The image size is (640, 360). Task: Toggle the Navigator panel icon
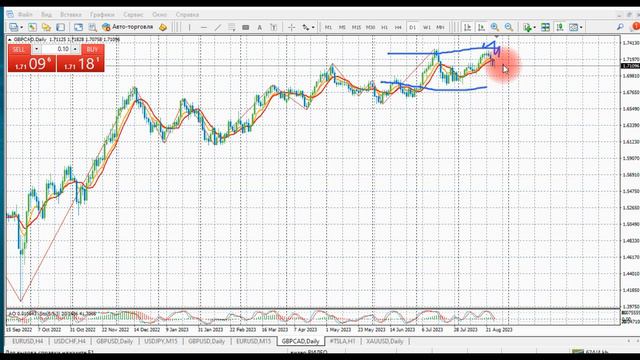click(60, 27)
